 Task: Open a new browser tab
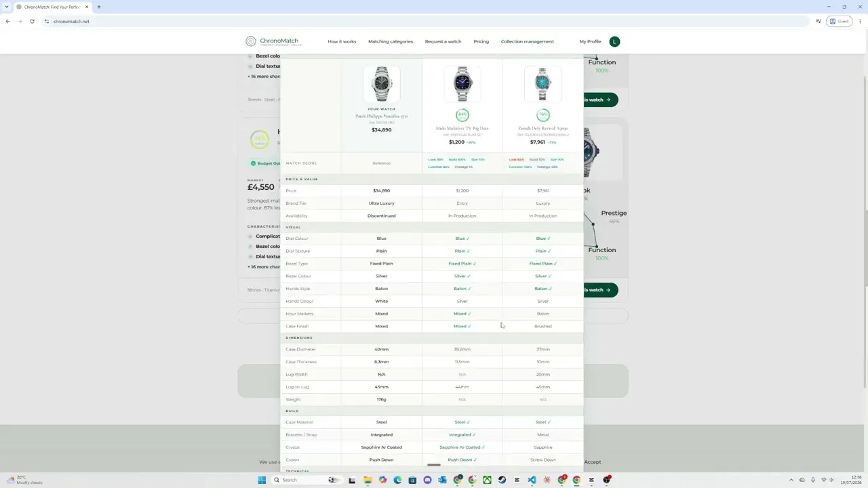pyautogui.click(x=99, y=7)
